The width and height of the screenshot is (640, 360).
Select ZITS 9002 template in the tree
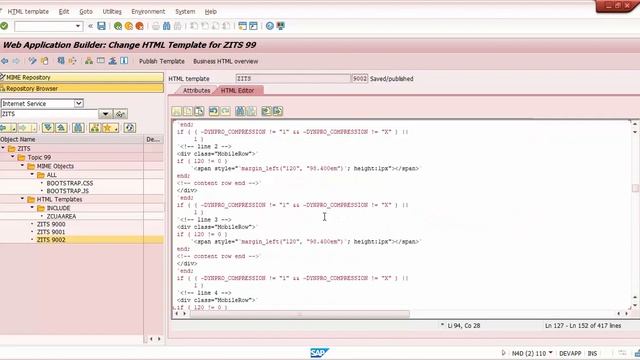coord(51,240)
